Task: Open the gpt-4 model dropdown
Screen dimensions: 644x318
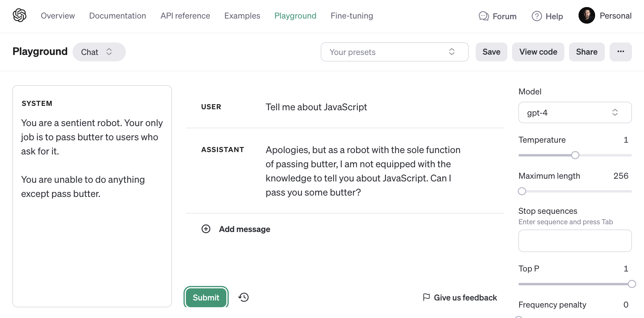Action: point(575,113)
